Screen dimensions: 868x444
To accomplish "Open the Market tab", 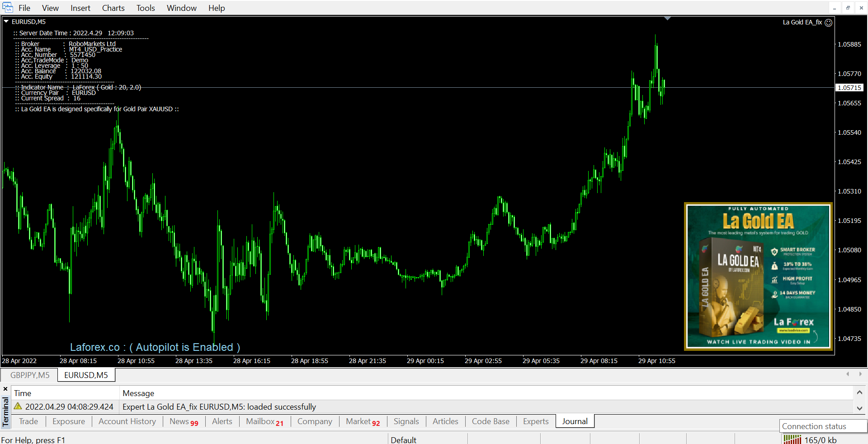I will coord(363,421).
